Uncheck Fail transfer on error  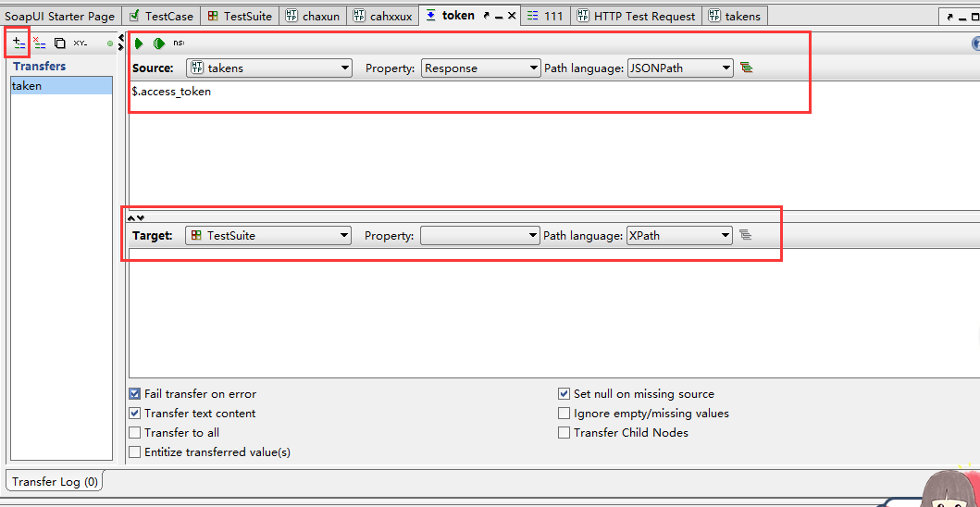pos(134,394)
